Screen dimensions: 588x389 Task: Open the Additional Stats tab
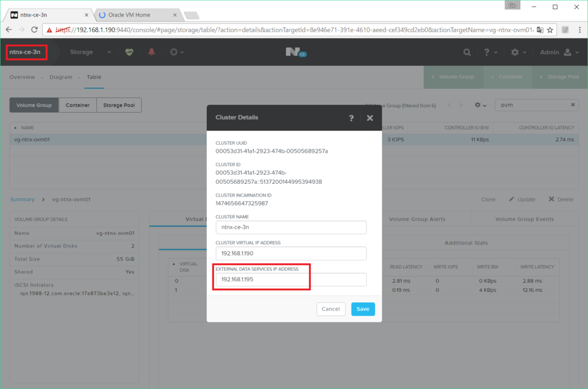[466, 242]
